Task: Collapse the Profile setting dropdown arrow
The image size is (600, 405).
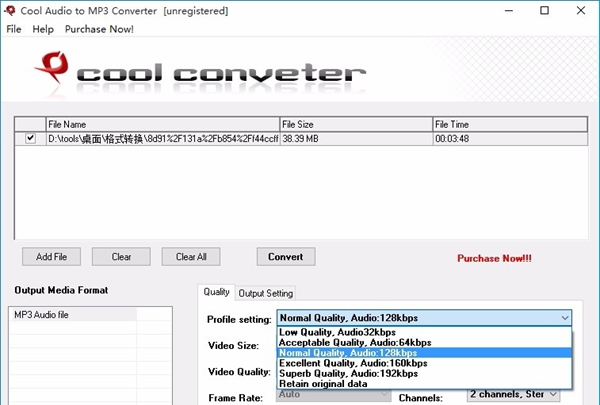Action: coord(565,318)
